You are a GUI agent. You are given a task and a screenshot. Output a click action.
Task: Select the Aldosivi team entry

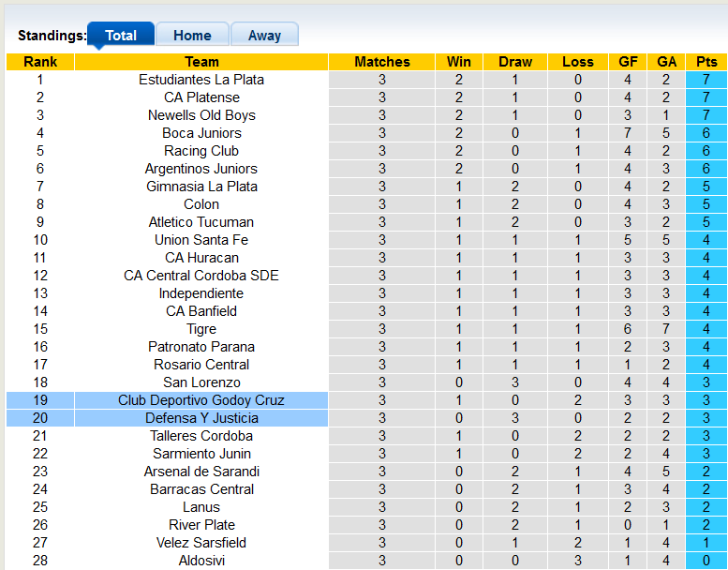pos(201,561)
